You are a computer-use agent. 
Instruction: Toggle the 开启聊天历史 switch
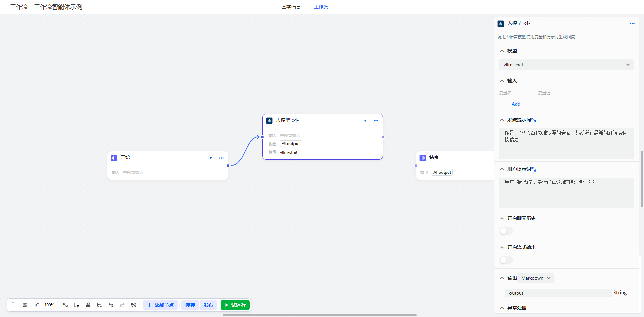[506, 231]
